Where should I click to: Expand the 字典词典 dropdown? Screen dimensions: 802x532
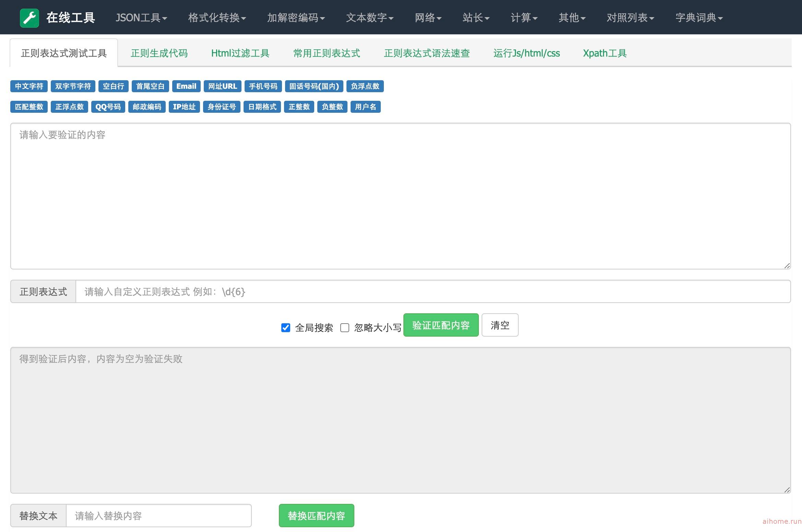[x=699, y=17]
